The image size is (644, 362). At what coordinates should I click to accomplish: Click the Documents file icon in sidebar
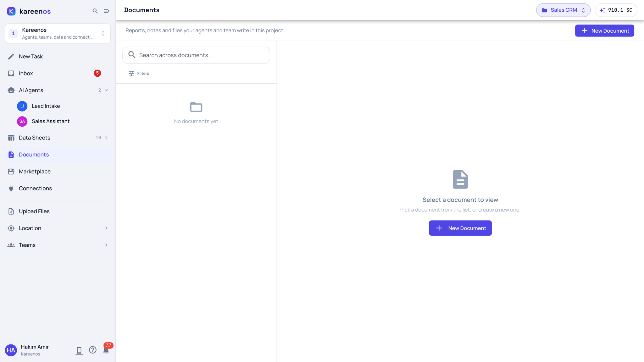pos(11,155)
